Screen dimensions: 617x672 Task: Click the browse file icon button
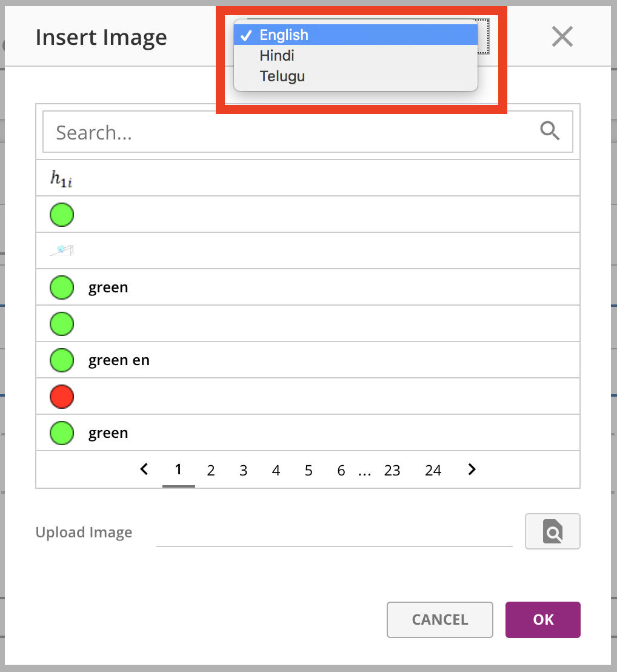click(x=552, y=531)
